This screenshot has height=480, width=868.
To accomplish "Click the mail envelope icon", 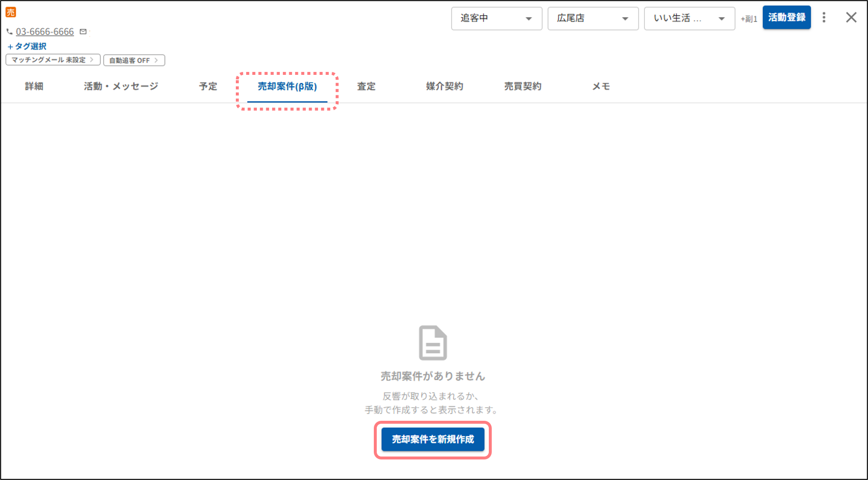I will [83, 32].
